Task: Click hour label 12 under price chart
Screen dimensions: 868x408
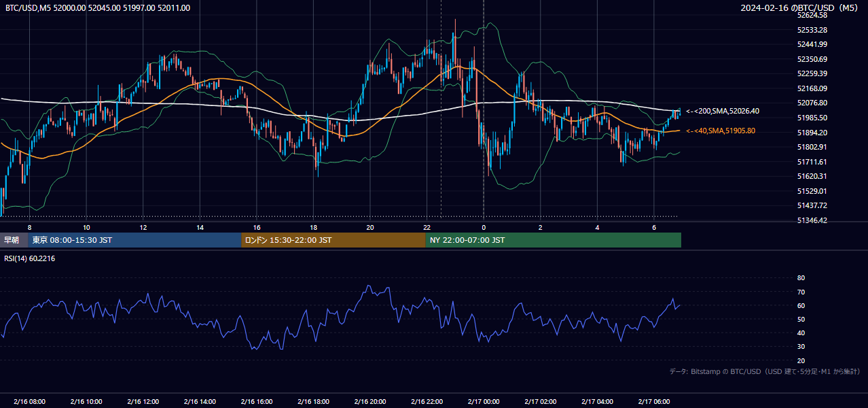Action: [x=143, y=227]
